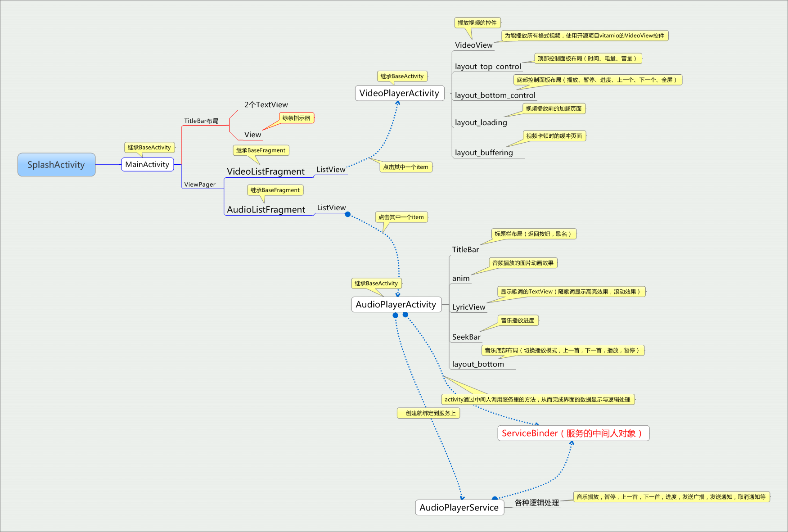The width and height of the screenshot is (788, 532).
Task: Select the 音乐底部布局 callout
Action: click(x=563, y=350)
